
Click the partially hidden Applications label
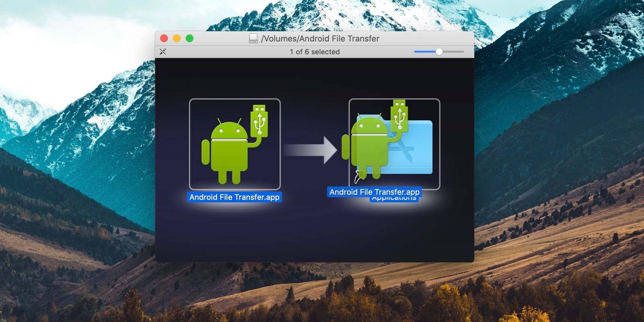click(x=394, y=199)
